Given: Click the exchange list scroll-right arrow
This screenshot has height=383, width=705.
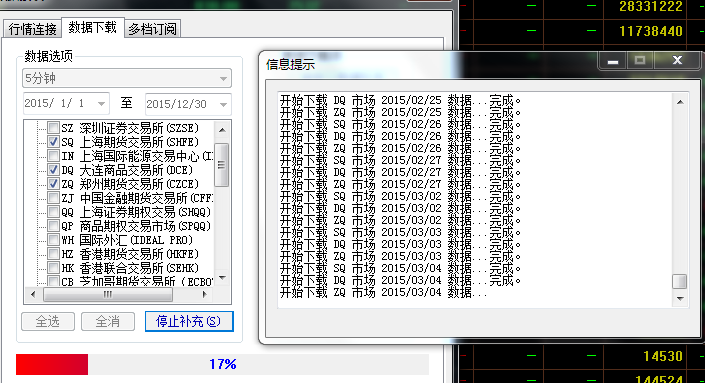Looking at the screenshot, I should click(x=205, y=294).
